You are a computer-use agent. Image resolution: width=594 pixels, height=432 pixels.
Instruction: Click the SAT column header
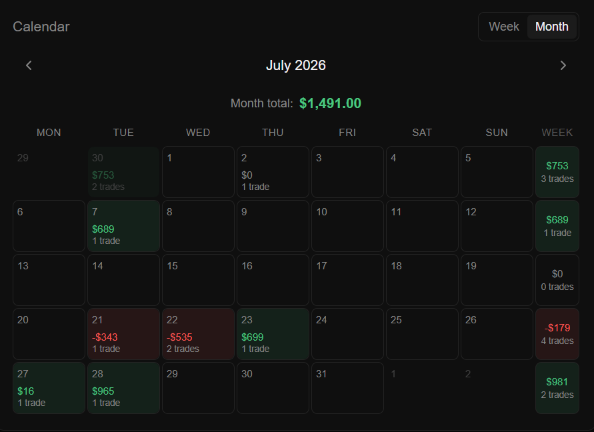[422, 132]
